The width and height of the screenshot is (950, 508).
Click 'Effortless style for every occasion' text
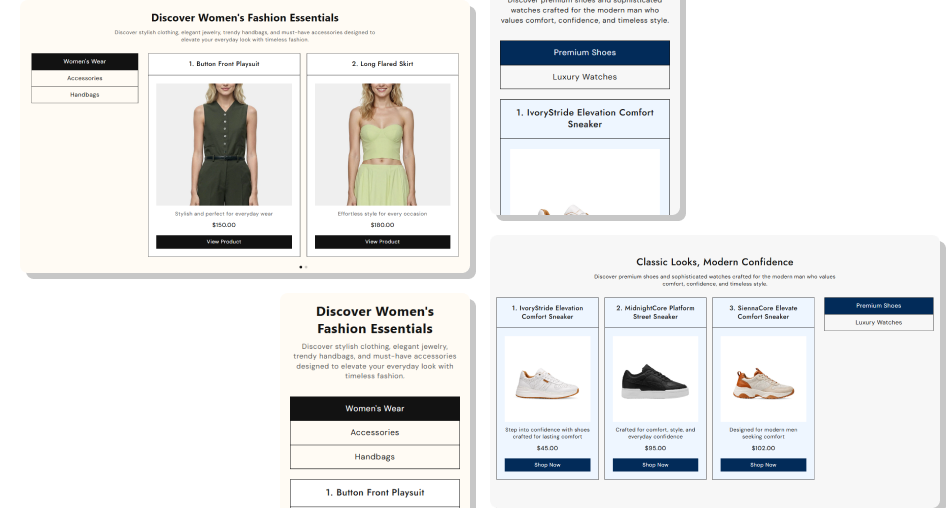[382, 214]
